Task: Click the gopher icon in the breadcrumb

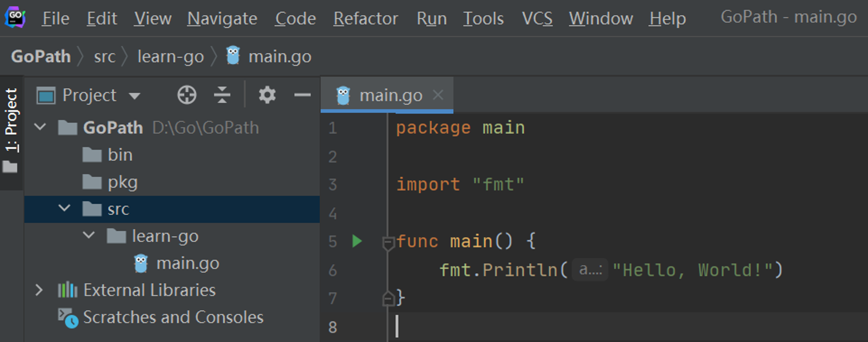Action: pyautogui.click(x=233, y=55)
